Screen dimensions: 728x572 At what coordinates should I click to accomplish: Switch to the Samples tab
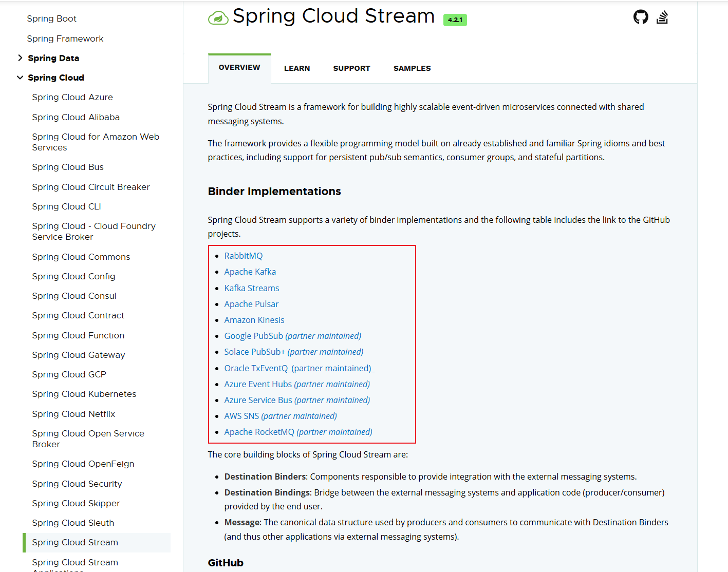(412, 68)
